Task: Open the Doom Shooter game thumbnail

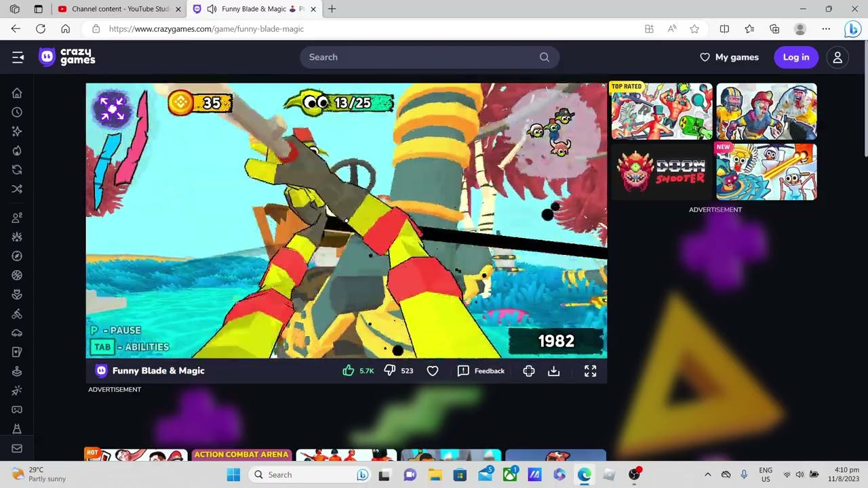Action: [x=662, y=171]
